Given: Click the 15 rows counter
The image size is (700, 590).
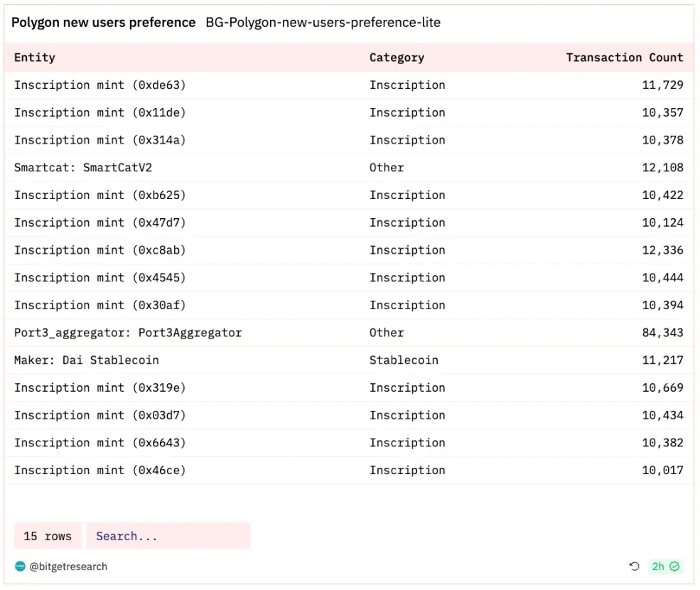Looking at the screenshot, I should (x=48, y=536).
